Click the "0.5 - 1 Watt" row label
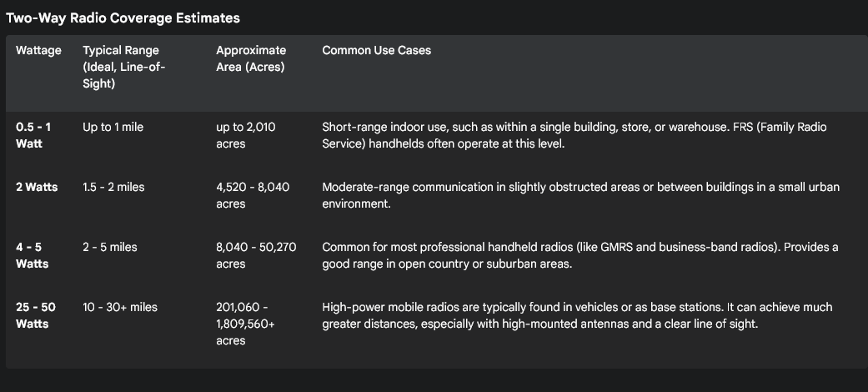The height and width of the screenshot is (392, 868). pyautogui.click(x=33, y=135)
